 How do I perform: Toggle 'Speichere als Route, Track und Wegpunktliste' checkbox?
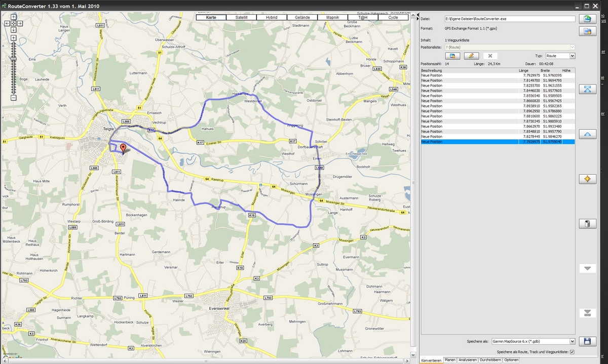[572, 352]
